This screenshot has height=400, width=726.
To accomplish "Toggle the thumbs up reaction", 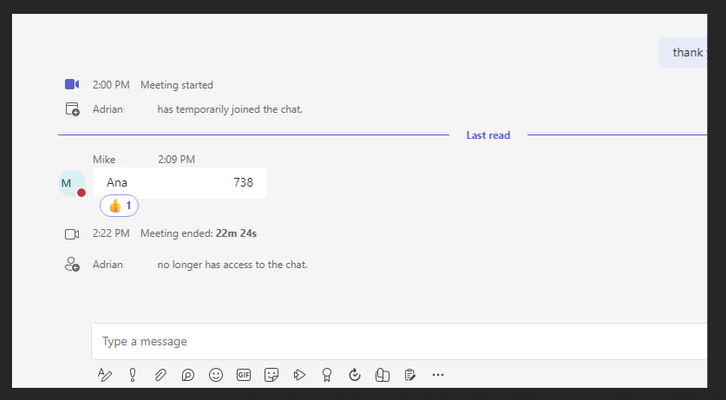I will tap(119, 206).
